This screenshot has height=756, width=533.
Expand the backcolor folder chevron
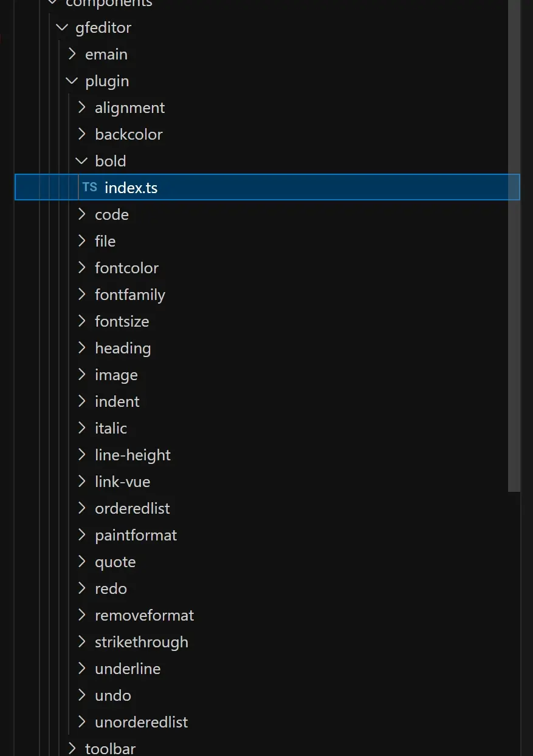pos(81,134)
